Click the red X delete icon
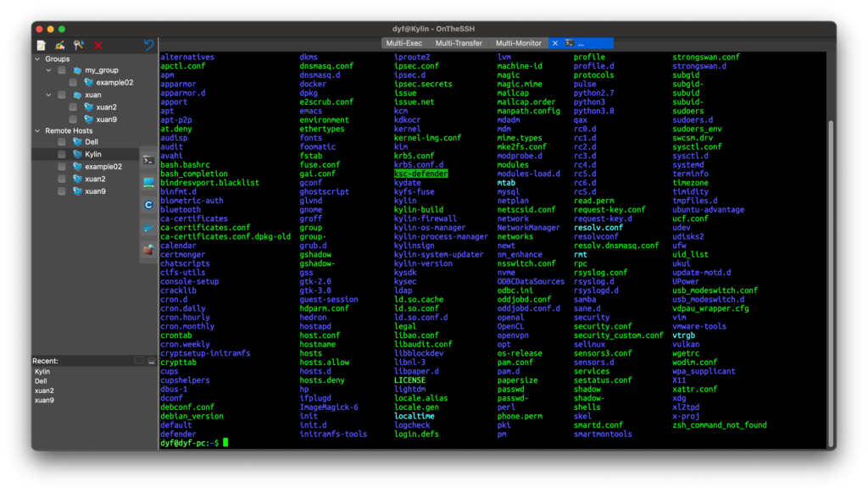The height and width of the screenshot is (492, 868). [98, 45]
